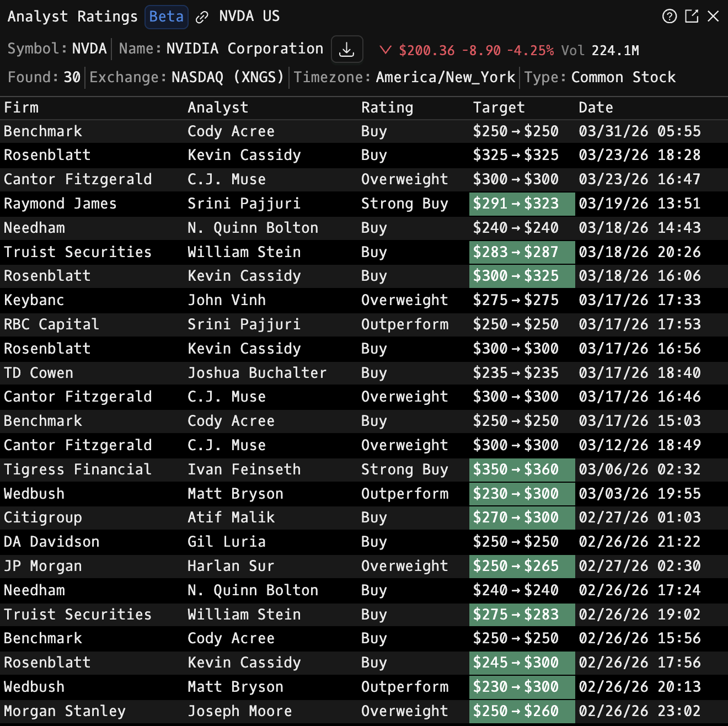Image resolution: width=728 pixels, height=726 pixels.
Task: Sort by the Firm column header
Action: (22, 108)
